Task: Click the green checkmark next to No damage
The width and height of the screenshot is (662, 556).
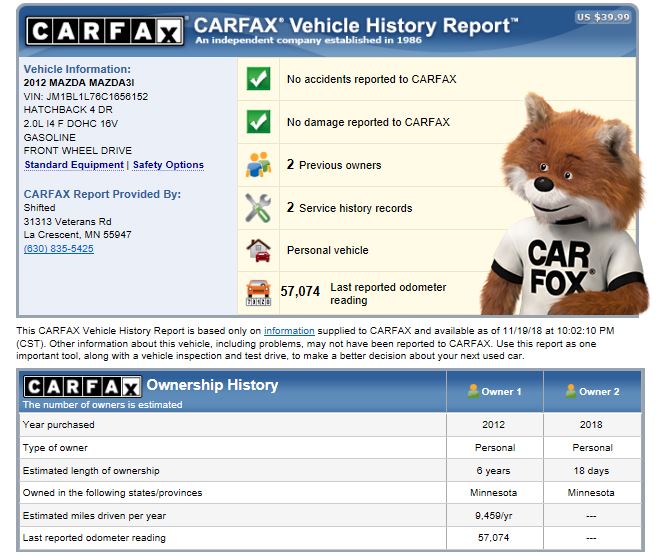Action: point(258,122)
